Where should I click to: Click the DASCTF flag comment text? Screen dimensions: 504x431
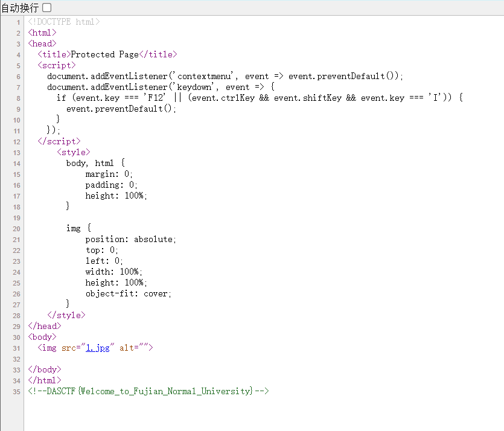click(x=148, y=391)
